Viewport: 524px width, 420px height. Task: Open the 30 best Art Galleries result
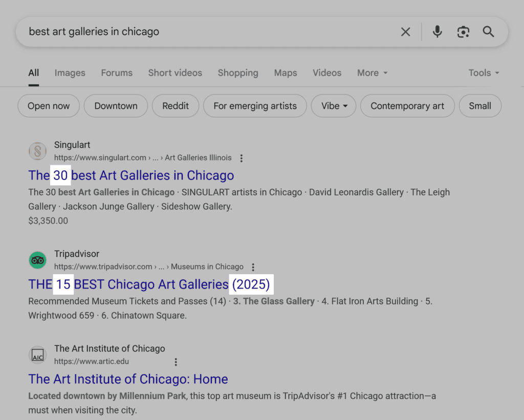(x=131, y=175)
